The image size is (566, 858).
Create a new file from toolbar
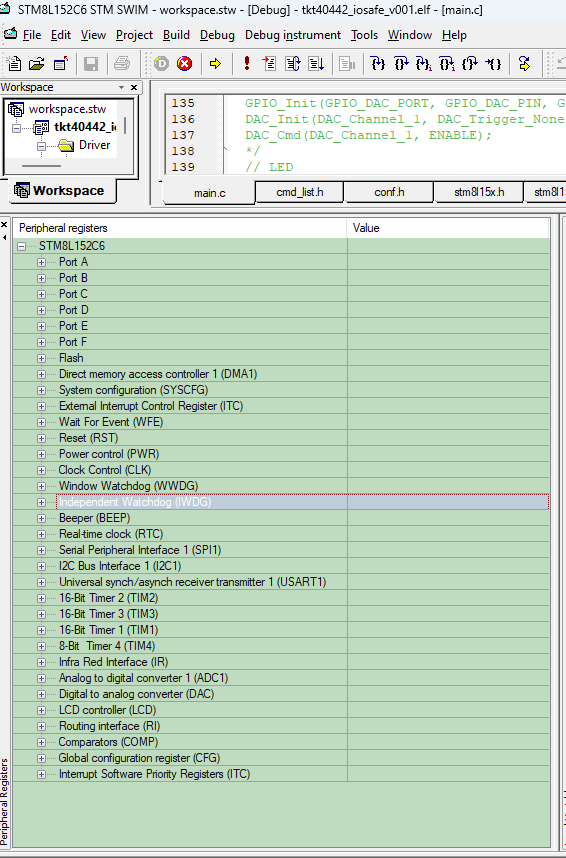click(14, 64)
